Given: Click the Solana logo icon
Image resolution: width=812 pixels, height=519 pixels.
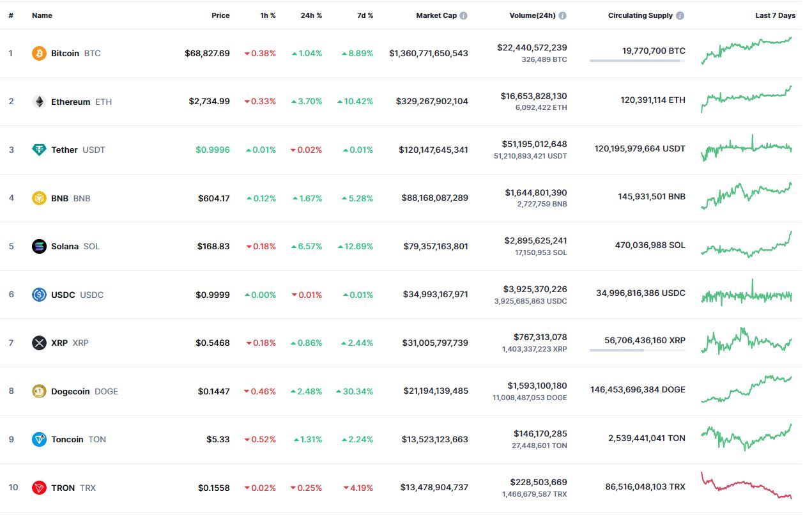Looking at the screenshot, I should coord(39,246).
